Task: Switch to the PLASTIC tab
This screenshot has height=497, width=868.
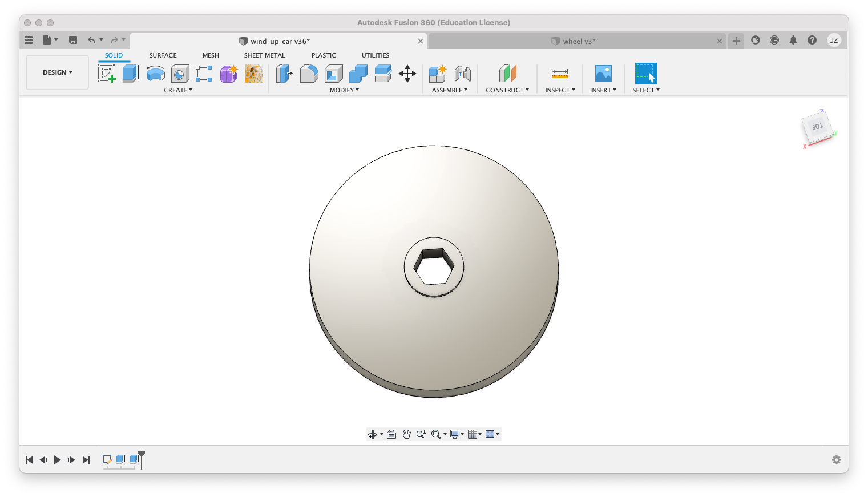Action: pos(324,55)
